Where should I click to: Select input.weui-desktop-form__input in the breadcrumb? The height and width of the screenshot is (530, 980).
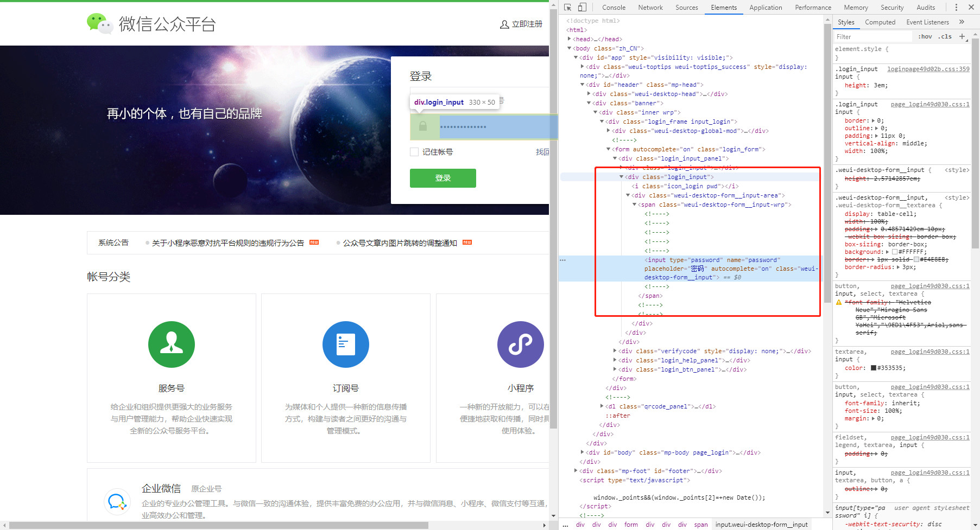click(761, 525)
